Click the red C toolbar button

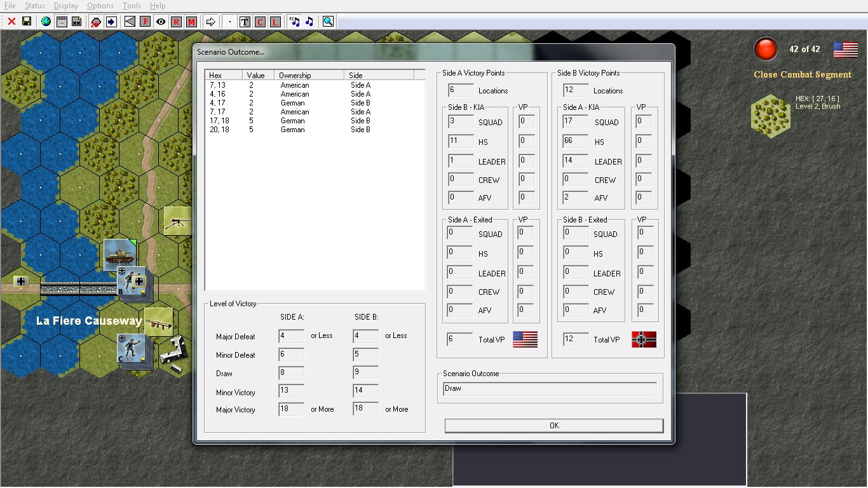tap(260, 22)
